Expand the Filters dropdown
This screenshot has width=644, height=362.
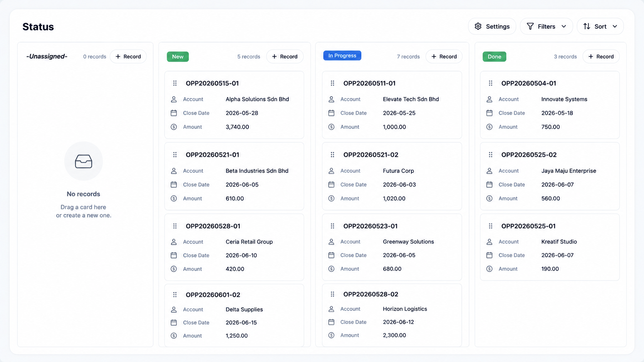click(546, 26)
